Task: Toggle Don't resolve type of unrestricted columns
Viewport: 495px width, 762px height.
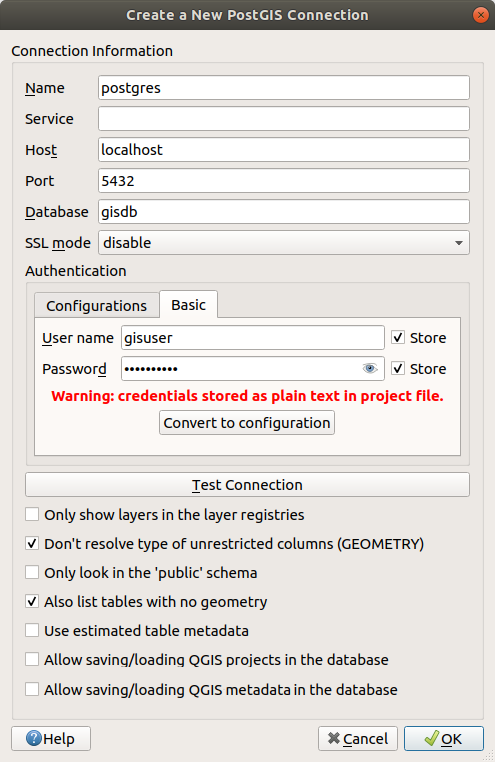Action: pos(32,543)
